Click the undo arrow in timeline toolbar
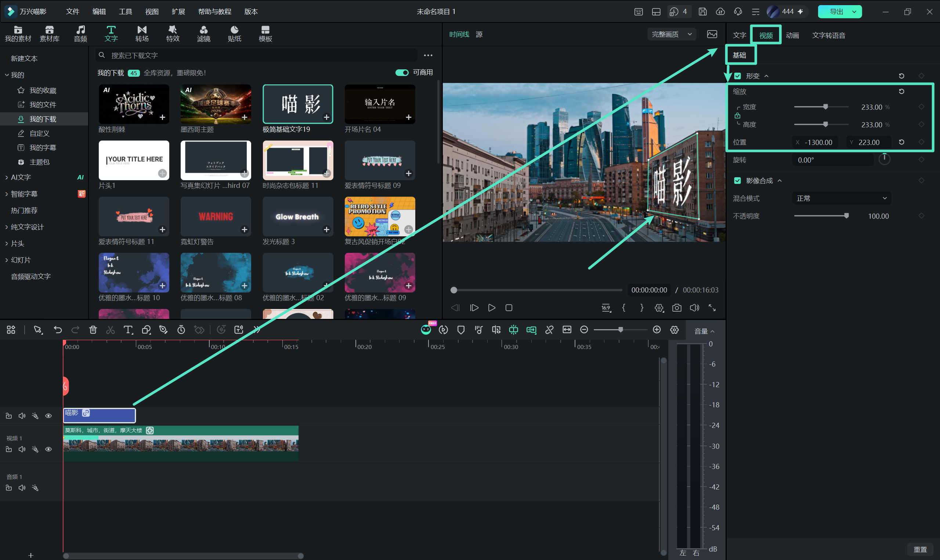This screenshot has width=940, height=560. 58,330
